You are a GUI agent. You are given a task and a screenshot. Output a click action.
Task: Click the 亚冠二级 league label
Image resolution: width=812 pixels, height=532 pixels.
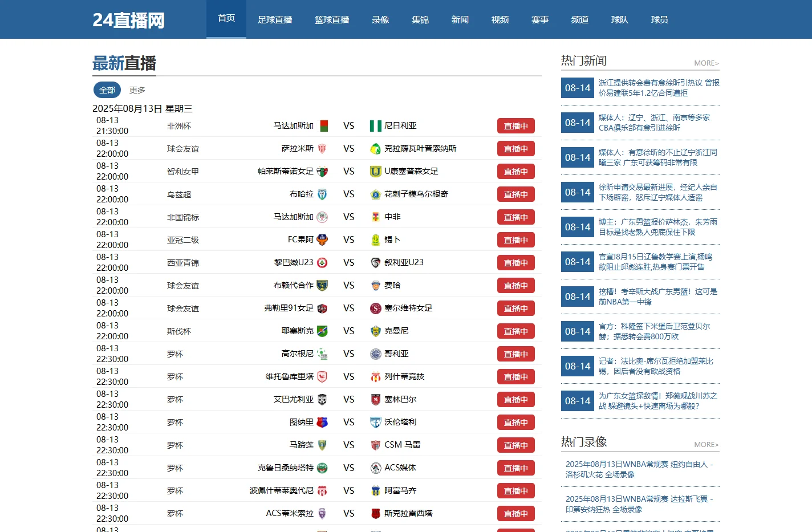[x=183, y=240]
